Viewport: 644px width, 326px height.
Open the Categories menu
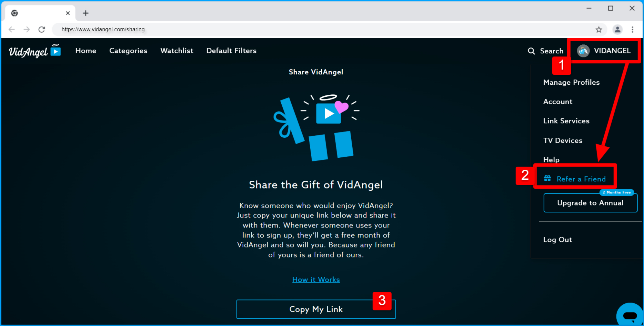128,51
